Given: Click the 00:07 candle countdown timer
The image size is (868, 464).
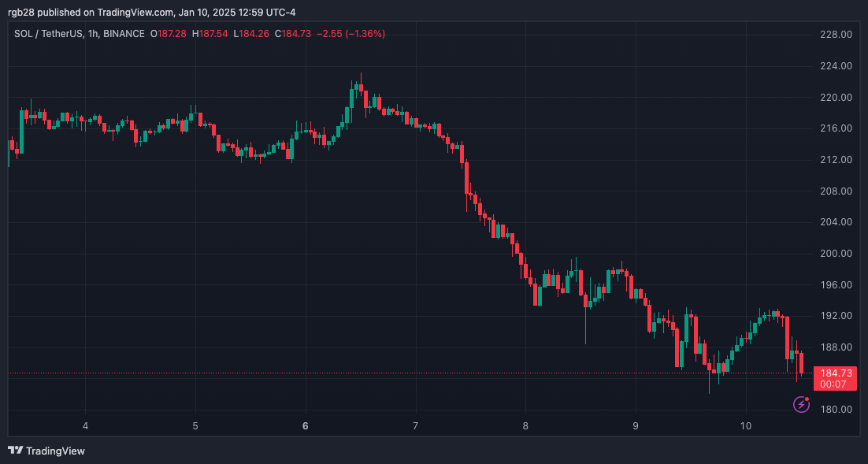Looking at the screenshot, I should tap(833, 384).
